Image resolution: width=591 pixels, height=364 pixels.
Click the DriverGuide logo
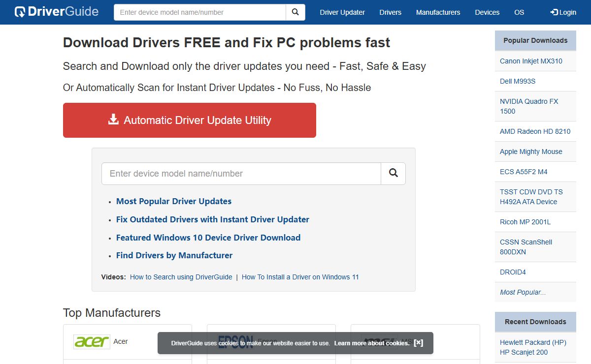point(57,12)
